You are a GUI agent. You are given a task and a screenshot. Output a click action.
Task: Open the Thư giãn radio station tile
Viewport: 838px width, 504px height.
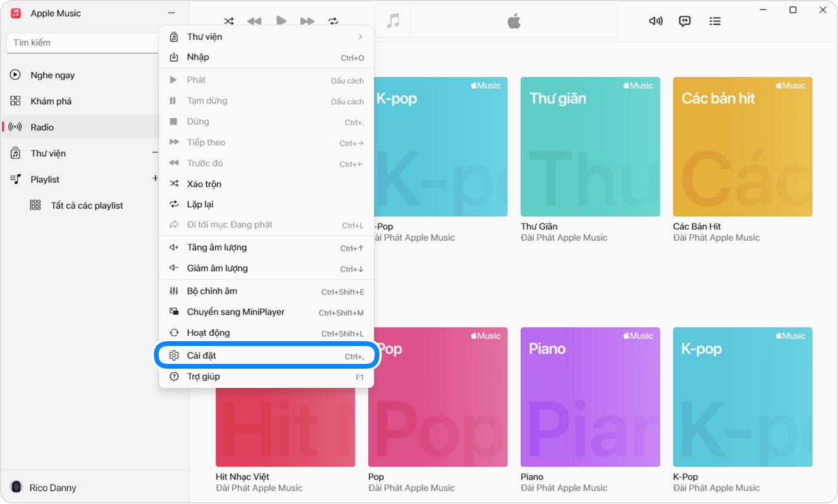coord(590,147)
